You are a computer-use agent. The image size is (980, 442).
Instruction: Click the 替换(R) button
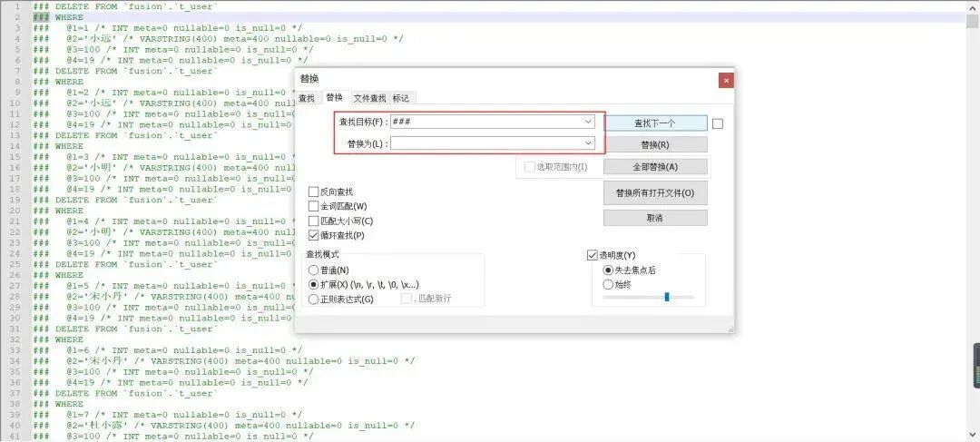tap(655, 144)
